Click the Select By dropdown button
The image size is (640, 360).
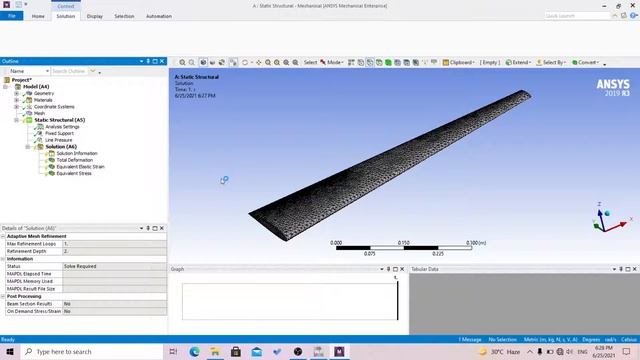[x=554, y=62]
